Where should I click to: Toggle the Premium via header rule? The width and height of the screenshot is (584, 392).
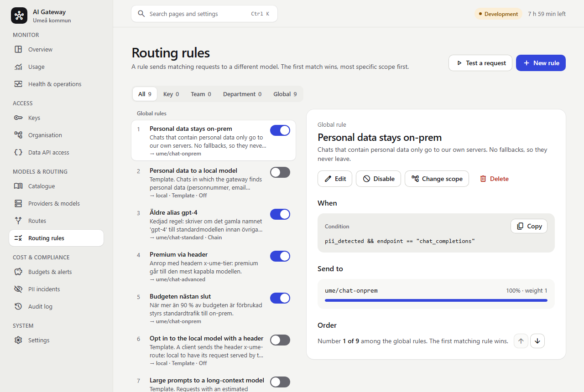[x=280, y=256]
